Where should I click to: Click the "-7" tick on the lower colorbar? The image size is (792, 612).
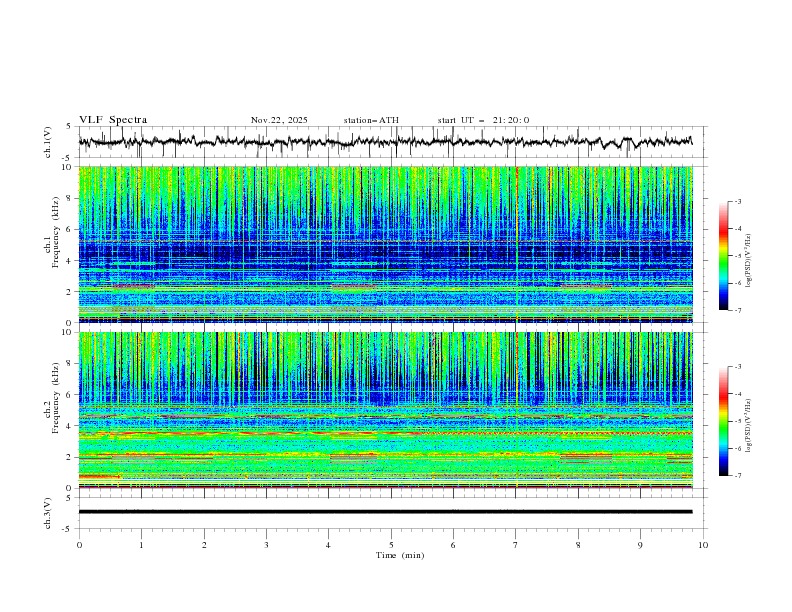[738, 476]
